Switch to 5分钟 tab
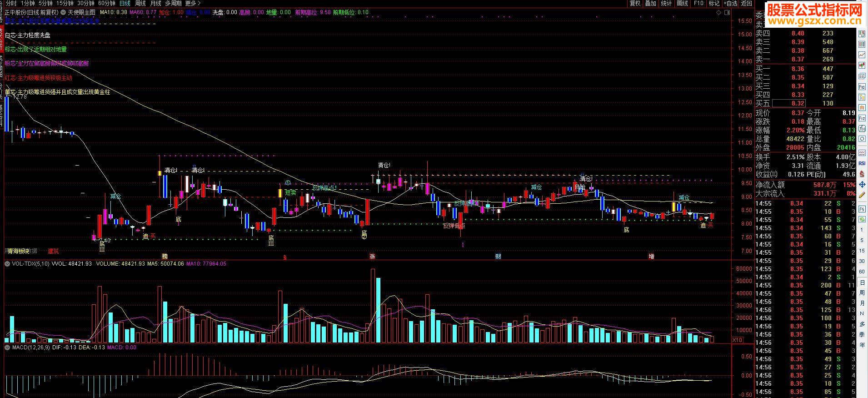This screenshot has width=868, height=398. pyautogui.click(x=45, y=3)
